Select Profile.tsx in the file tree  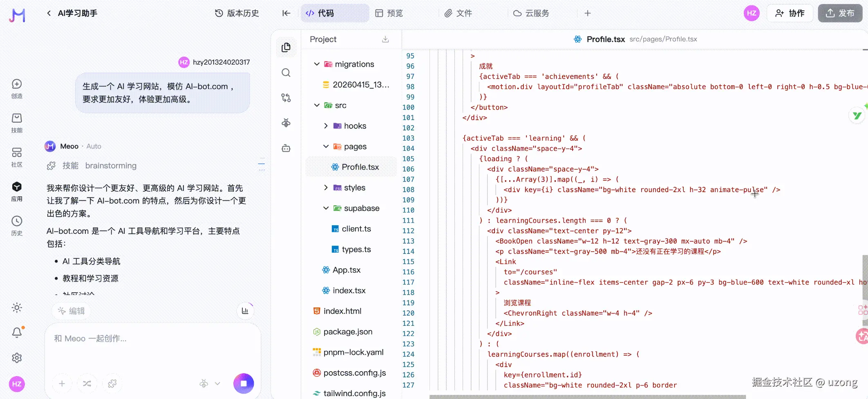point(351,167)
